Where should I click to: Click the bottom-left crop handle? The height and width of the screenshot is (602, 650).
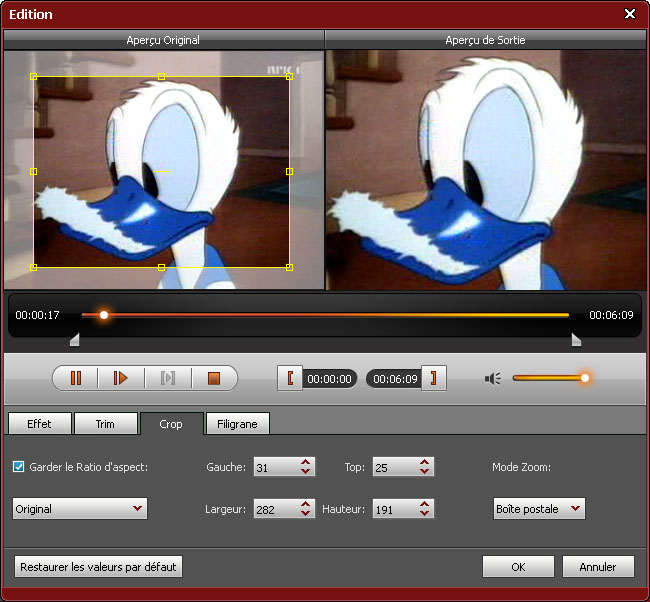[34, 267]
